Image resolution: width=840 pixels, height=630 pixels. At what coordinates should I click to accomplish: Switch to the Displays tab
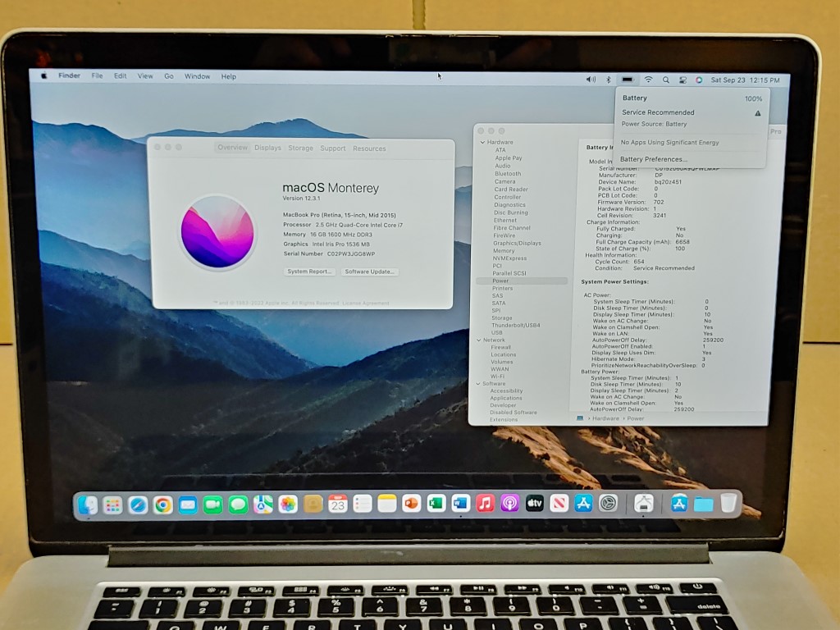[x=268, y=148]
